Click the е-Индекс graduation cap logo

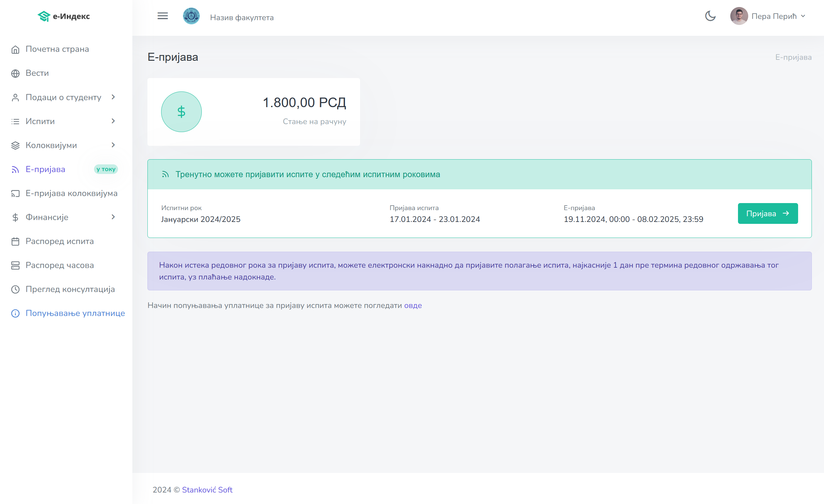click(44, 16)
